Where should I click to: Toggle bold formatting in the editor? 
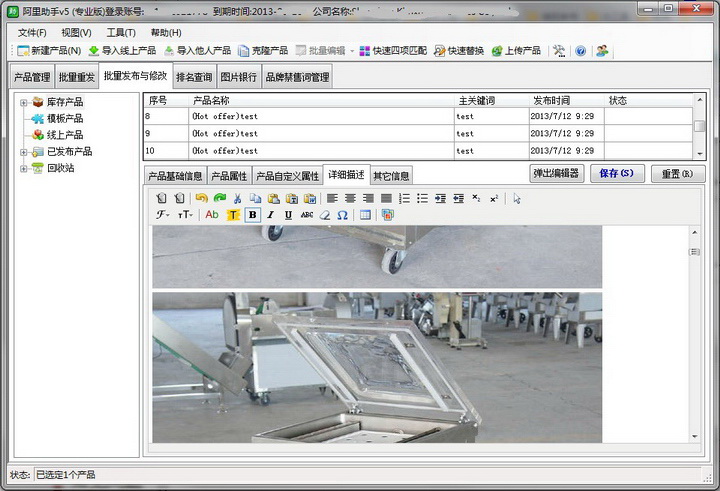(252, 215)
